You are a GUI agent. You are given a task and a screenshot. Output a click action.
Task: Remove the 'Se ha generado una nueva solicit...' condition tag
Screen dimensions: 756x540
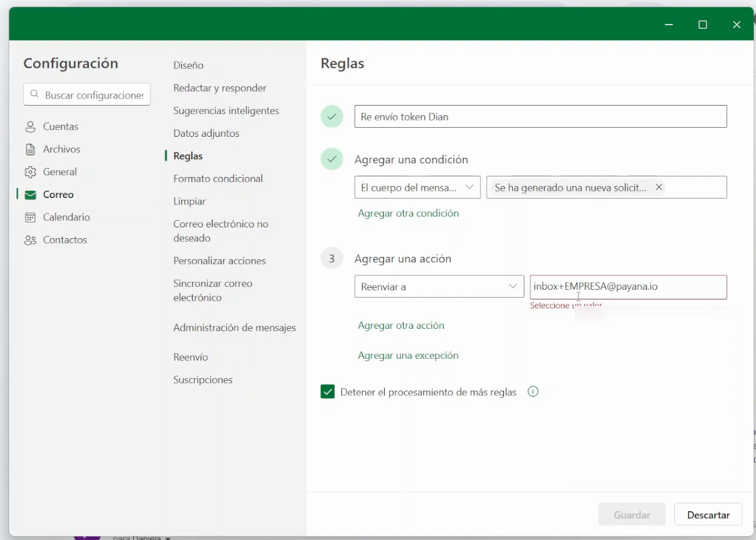click(x=659, y=187)
